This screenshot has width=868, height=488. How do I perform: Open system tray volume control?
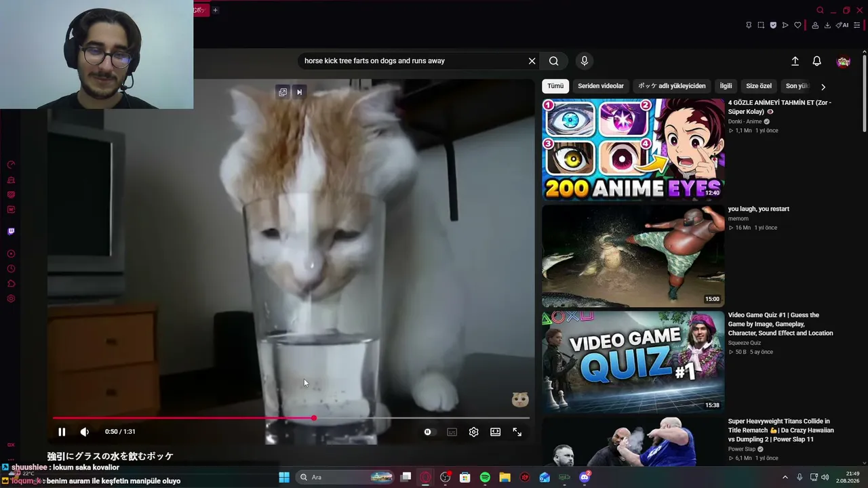click(x=825, y=477)
